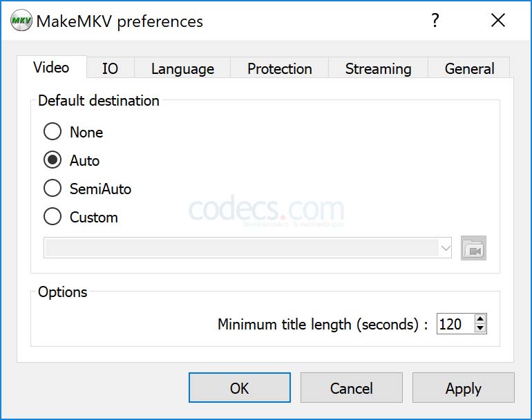The width and height of the screenshot is (532, 420).
Task: Select the None destination radio button
Action: pos(53,132)
